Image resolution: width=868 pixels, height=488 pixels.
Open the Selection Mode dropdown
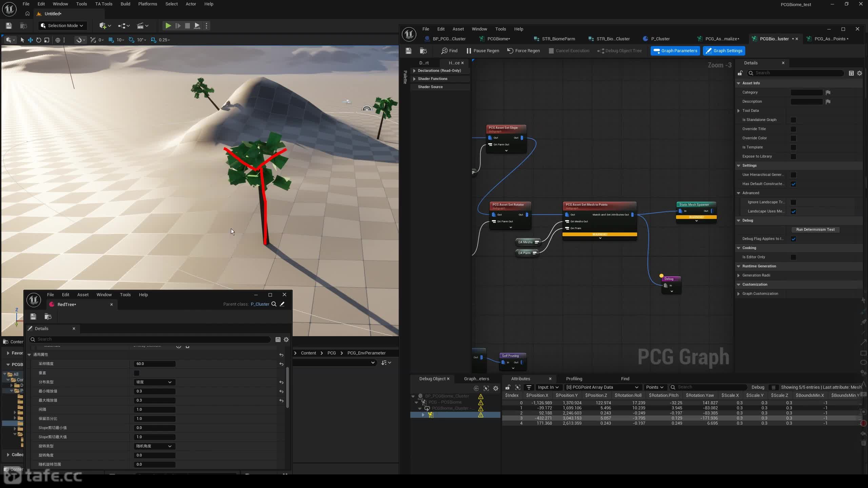[62, 26]
